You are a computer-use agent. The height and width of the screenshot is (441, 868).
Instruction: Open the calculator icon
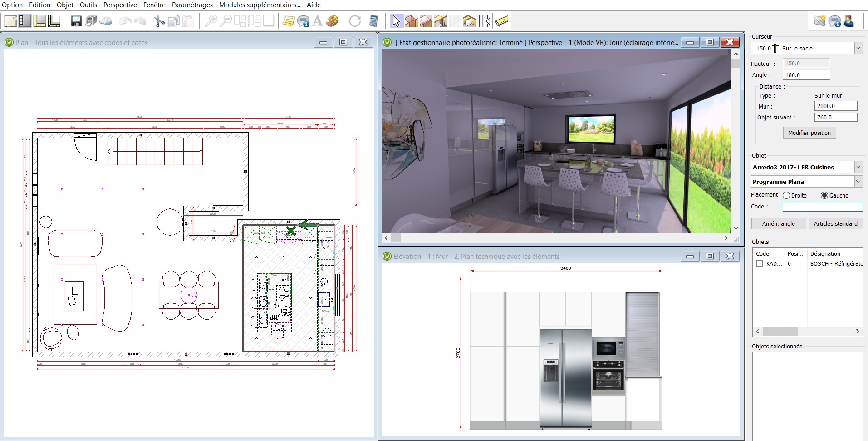point(373,21)
